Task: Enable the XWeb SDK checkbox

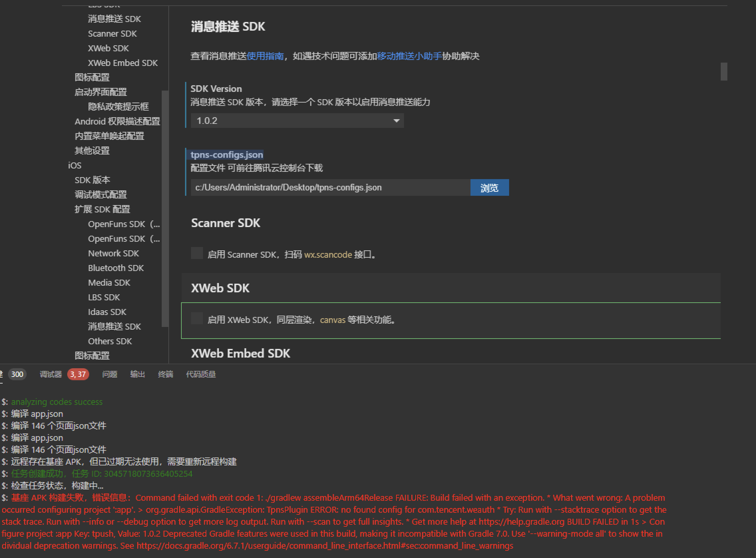Action: 197,319
